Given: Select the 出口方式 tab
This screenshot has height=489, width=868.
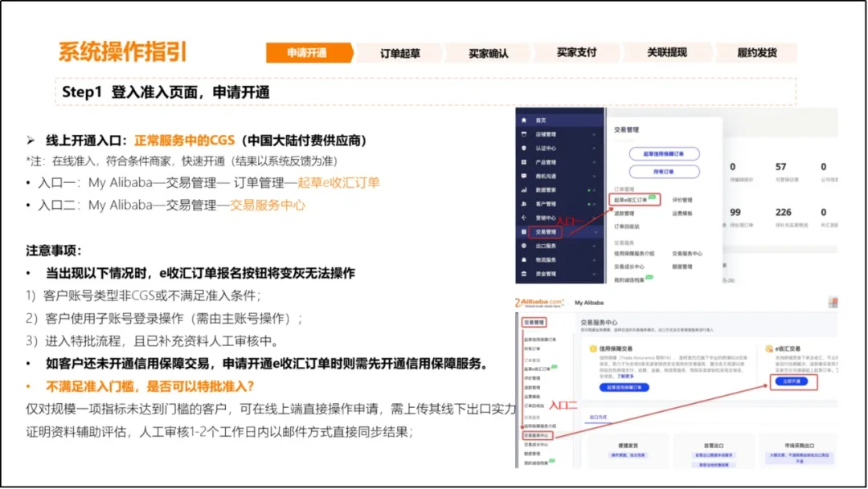Looking at the screenshot, I should pyautogui.click(x=597, y=416).
